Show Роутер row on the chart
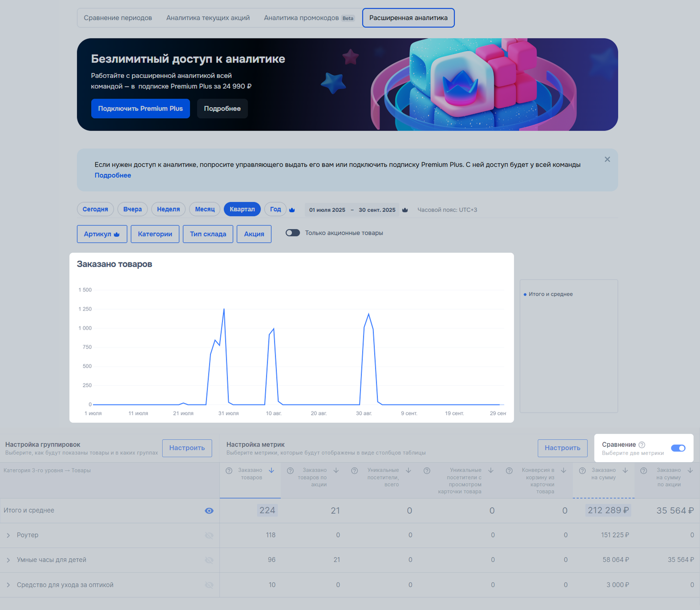700x610 pixels. point(209,535)
